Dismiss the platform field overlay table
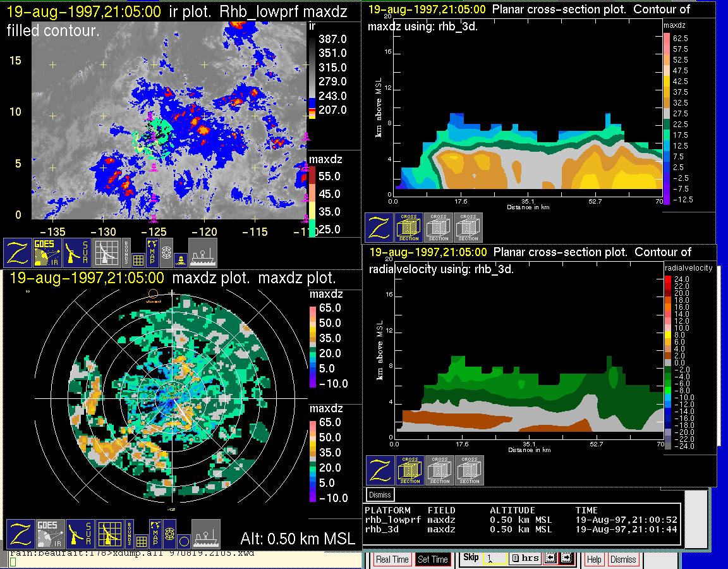Viewport: 728px width, 569px height. click(380, 494)
